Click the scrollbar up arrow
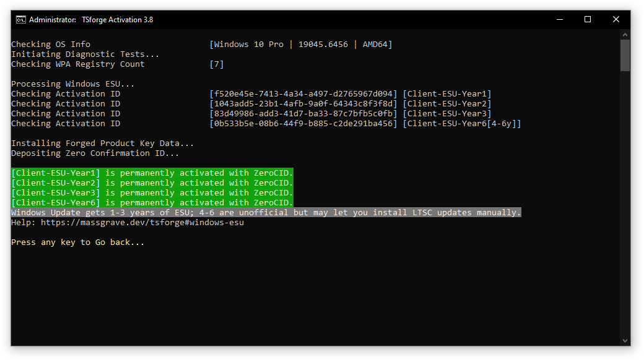 pyautogui.click(x=625, y=35)
